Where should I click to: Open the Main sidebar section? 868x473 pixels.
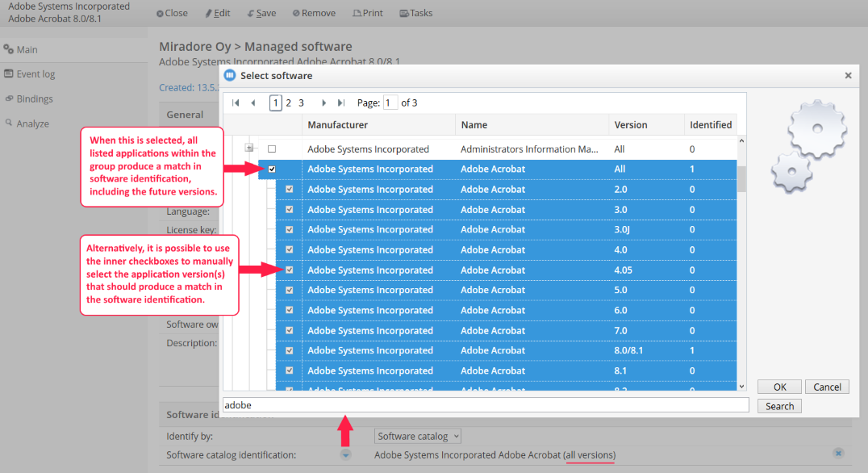21,49
